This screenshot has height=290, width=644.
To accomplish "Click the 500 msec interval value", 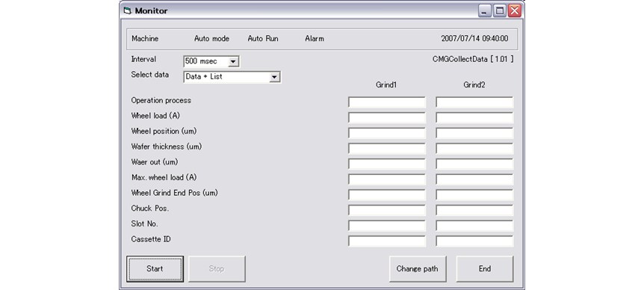I will pos(201,61).
